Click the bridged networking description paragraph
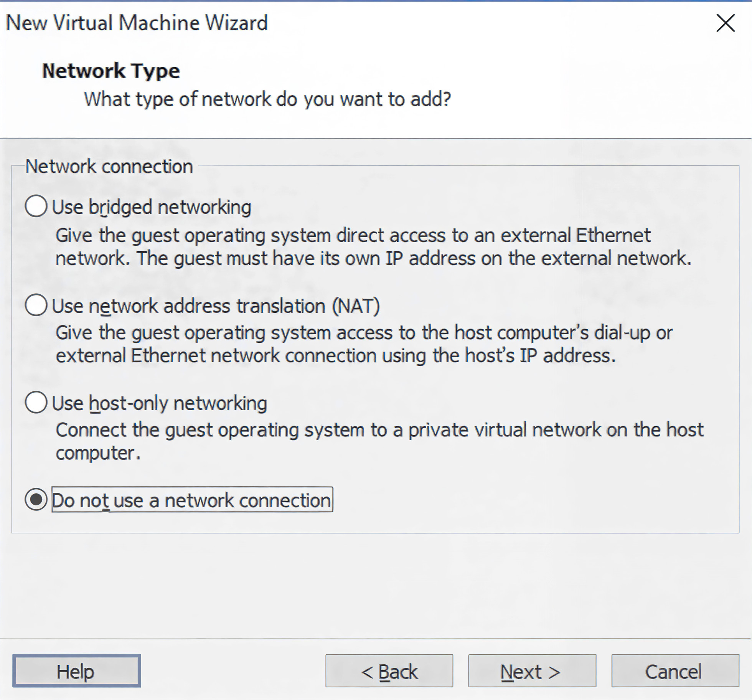The image size is (752, 700). [372, 246]
